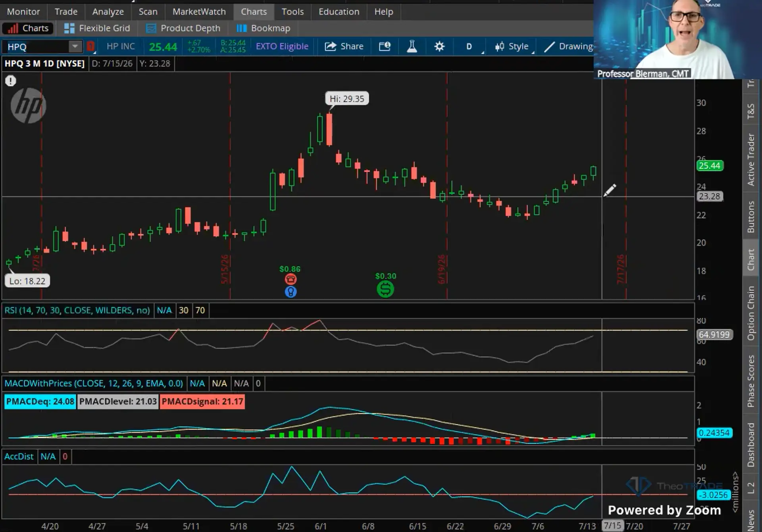The image size is (762, 532).
Task: Click the gray PMACDlevel label
Action: [x=118, y=401]
